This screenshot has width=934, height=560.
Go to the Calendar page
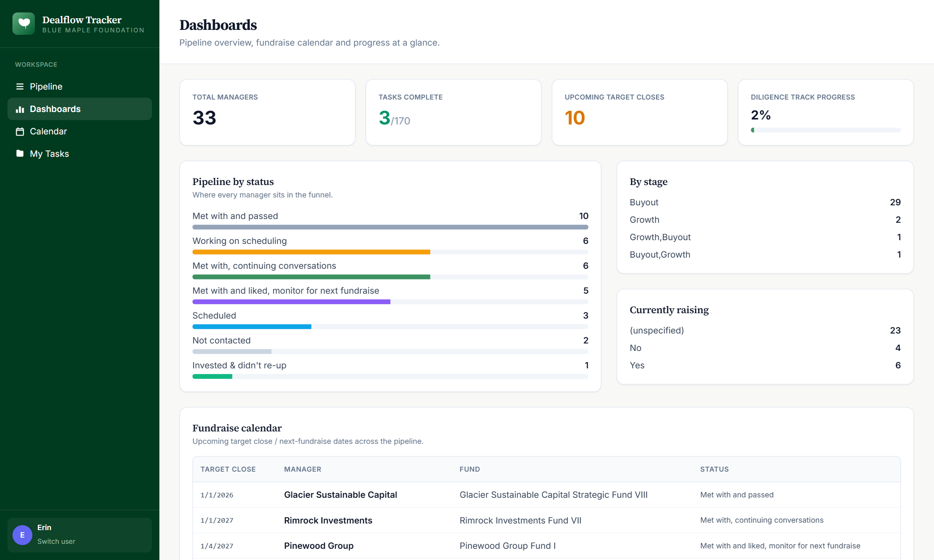pyautogui.click(x=80, y=131)
